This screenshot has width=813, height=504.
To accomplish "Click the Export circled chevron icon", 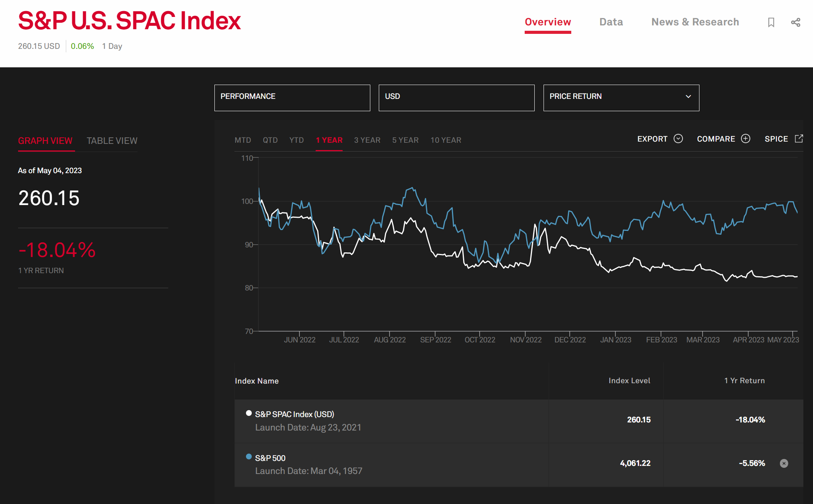I will (678, 139).
